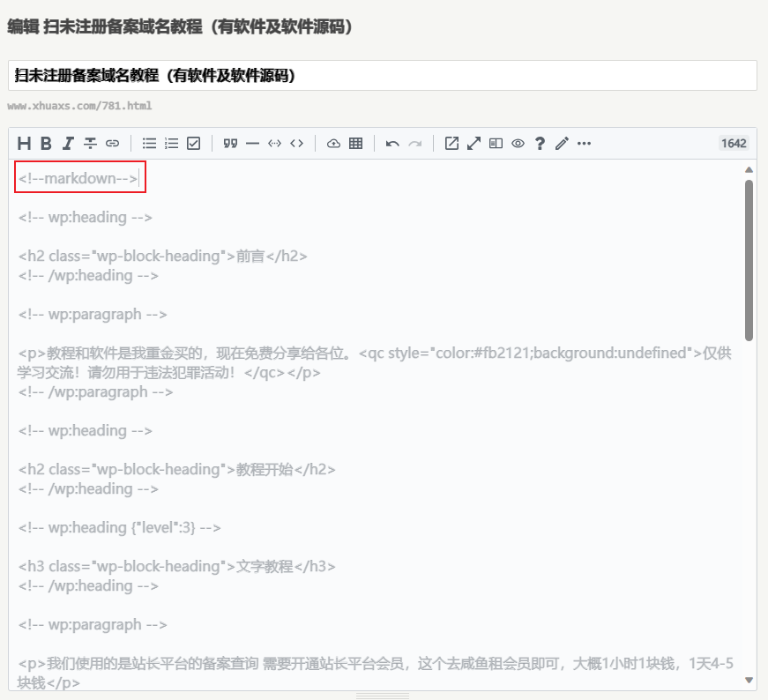Insert a horizontal divider line
The height and width of the screenshot is (700, 768).
[x=252, y=143]
